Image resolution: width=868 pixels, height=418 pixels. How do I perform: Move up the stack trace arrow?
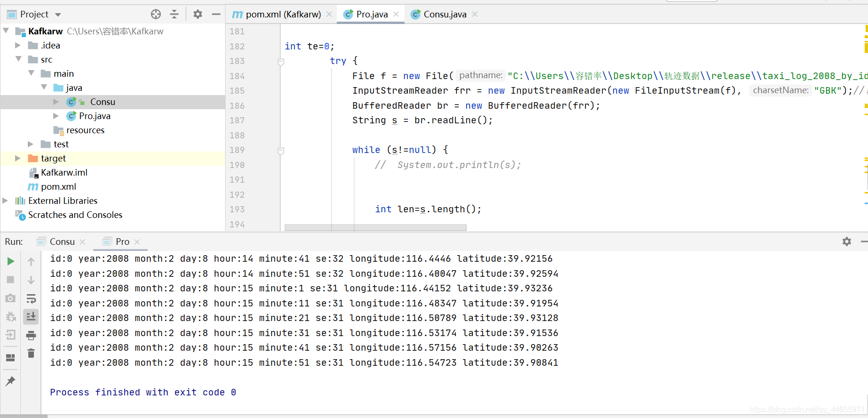[x=31, y=261]
